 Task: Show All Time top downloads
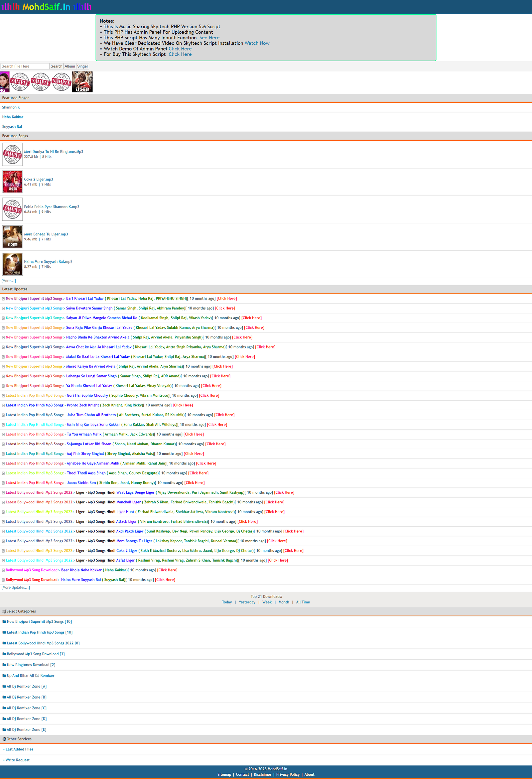click(x=303, y=602)
